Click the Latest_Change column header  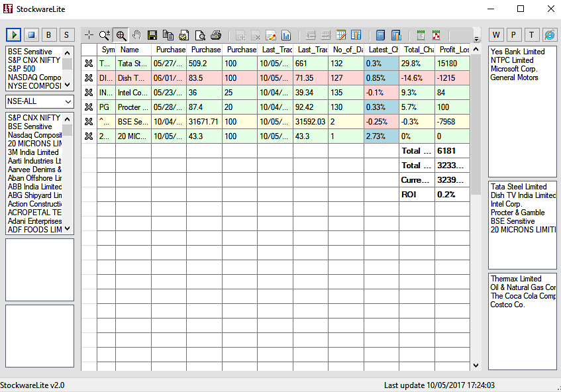coord(382,50)
